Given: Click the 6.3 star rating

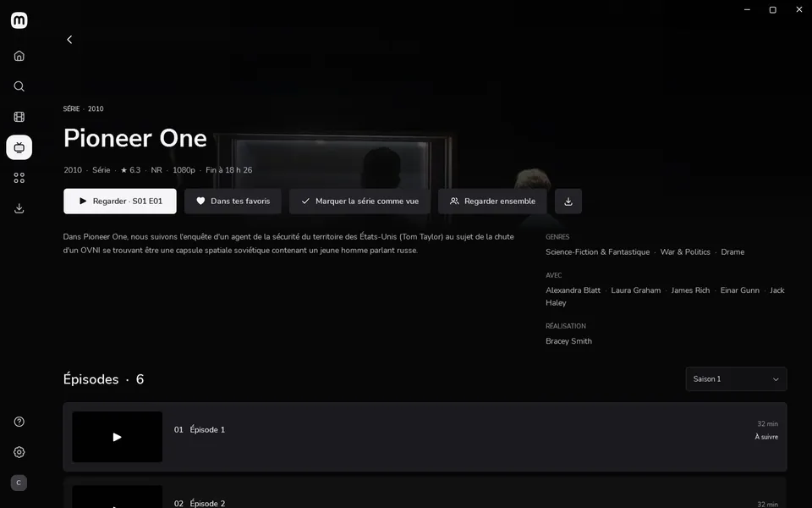Looking at the screenshot, I should [130, 170].
